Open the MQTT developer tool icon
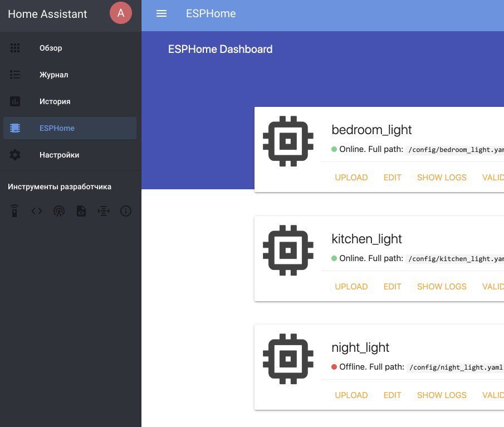 point(103,211)
